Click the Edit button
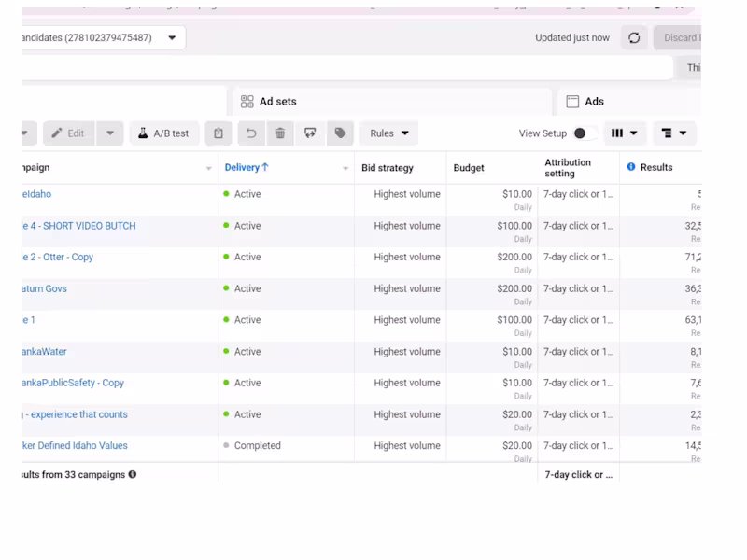Screen dimensions: 747x560 (x=69, y=133)
